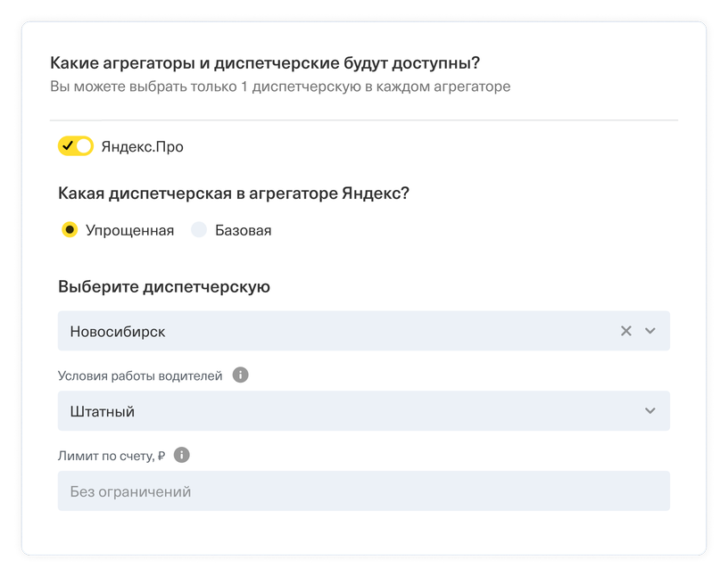Click subtitle about choosing only 1 диспетчерскую
This screenshot has width=728, height=577.
point(280,87)
